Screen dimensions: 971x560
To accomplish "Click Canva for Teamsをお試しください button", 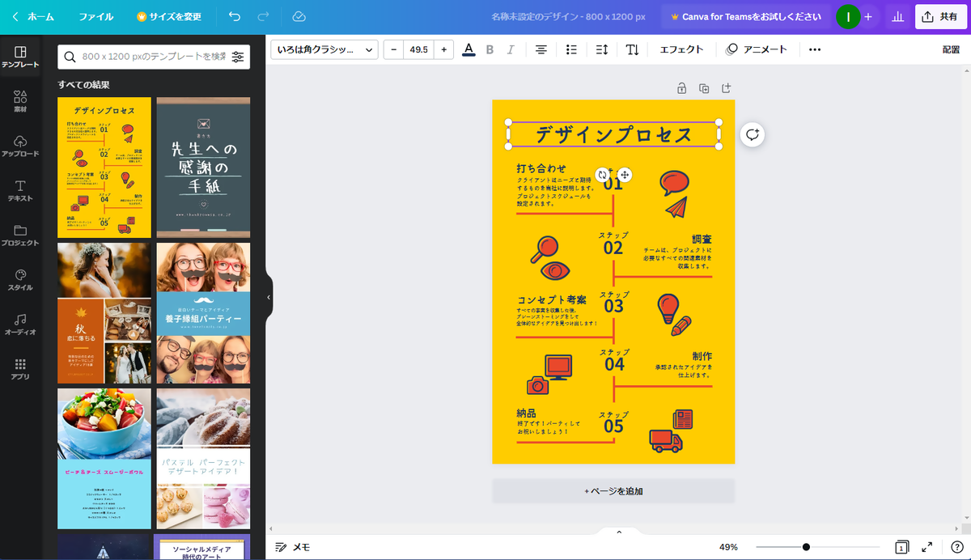I will [x=745, y=16].
